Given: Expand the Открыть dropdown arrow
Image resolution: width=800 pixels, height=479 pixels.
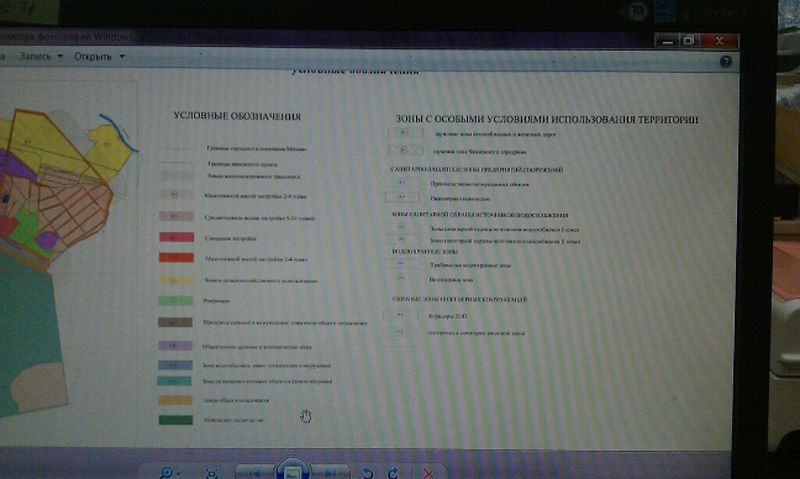Looking at the screenshot, I should click(122, 56).
